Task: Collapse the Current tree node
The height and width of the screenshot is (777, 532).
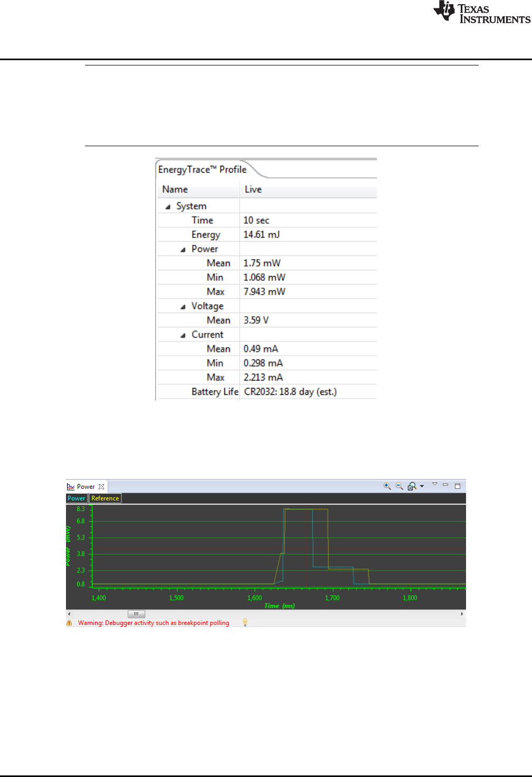Action: [183, 335]
